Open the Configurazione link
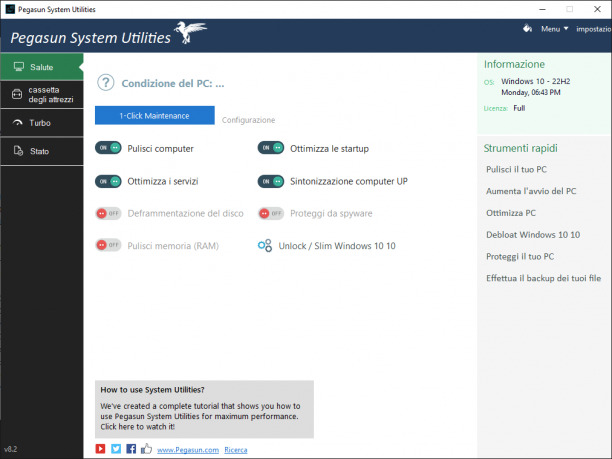 click(248, 120)
